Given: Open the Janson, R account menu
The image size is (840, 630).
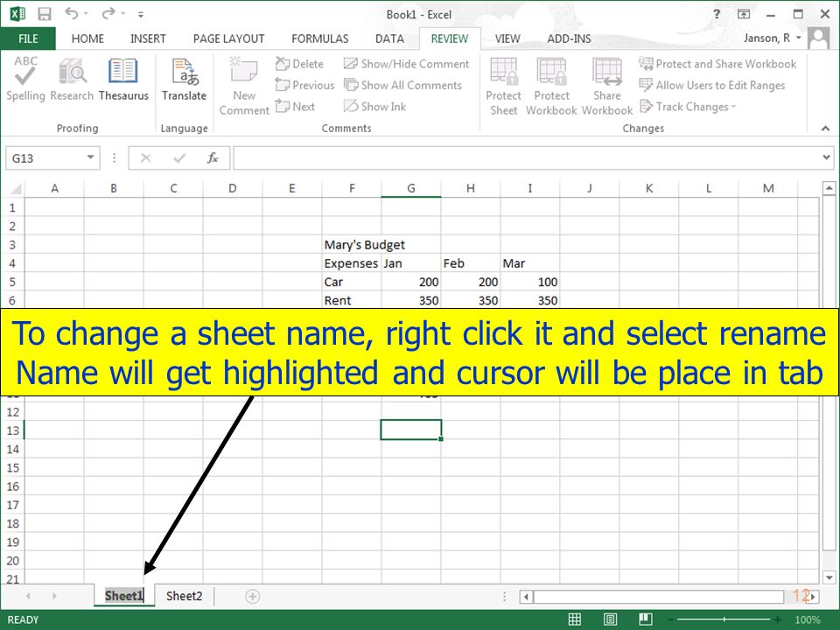Looking at the screenshot, I should tap(772, 38).
